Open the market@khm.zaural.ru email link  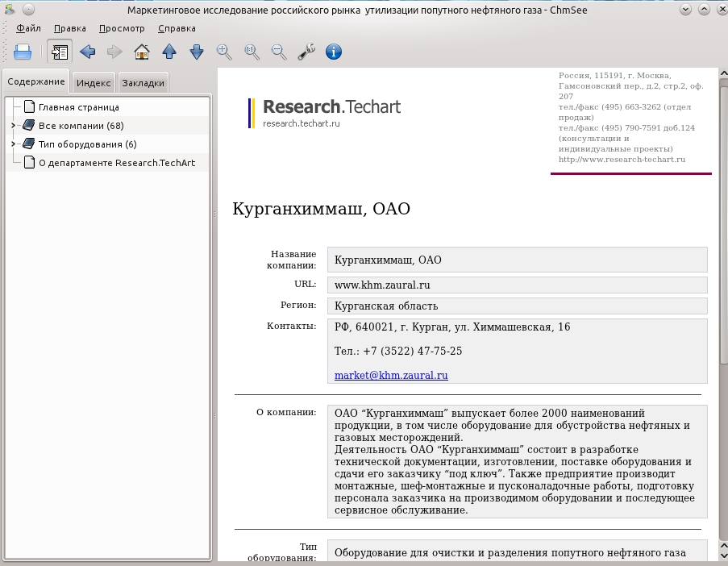391,375
